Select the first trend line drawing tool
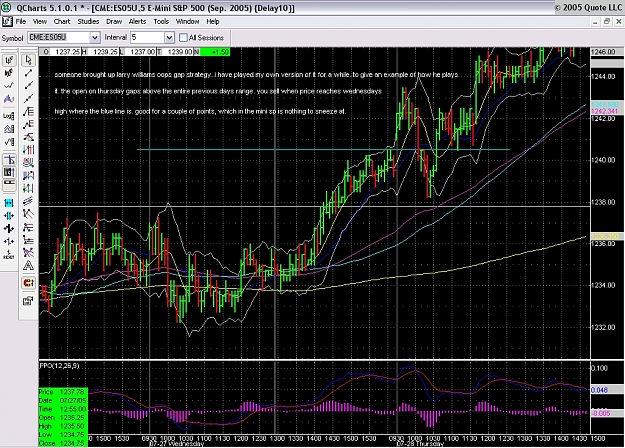The height and width of the screenshot is (448, 625). (28, 73)
